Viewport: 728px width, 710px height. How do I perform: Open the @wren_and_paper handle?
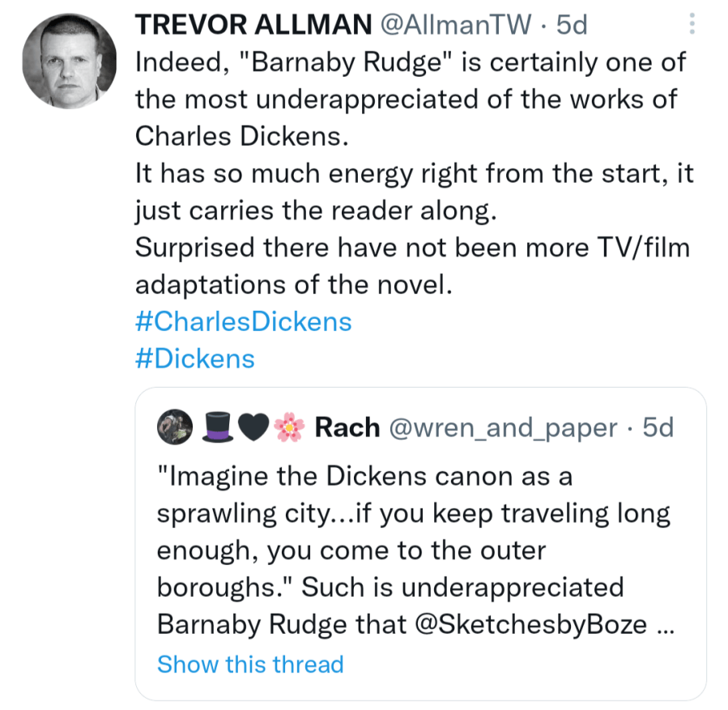pyautogui.click(x=504, y=427)
